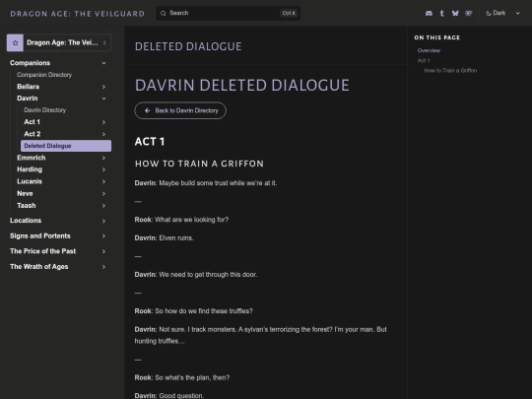Click the star icon beside Dragon Age selector
This screenshot has height=399, width=532.
[15, 42]
